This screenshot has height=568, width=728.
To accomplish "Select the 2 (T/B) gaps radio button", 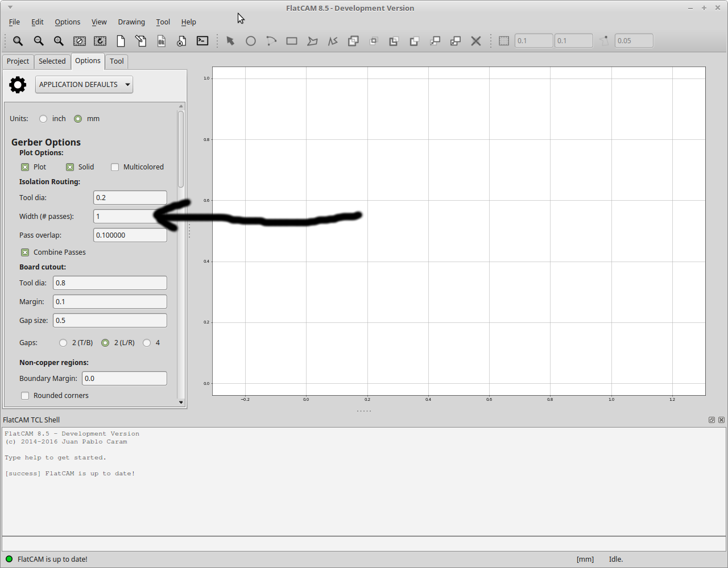I will [63, 343].
